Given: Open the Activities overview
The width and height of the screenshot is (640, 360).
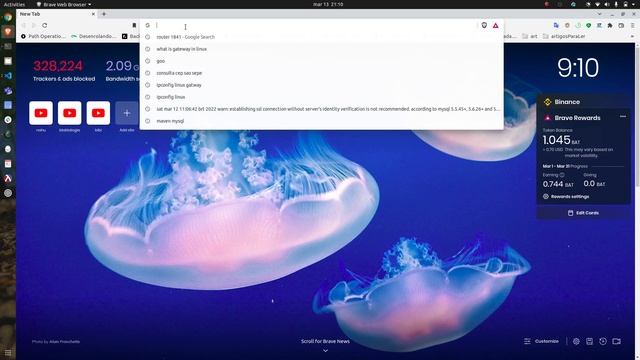Looking at the screenshot, I should (x=14, y=4).
